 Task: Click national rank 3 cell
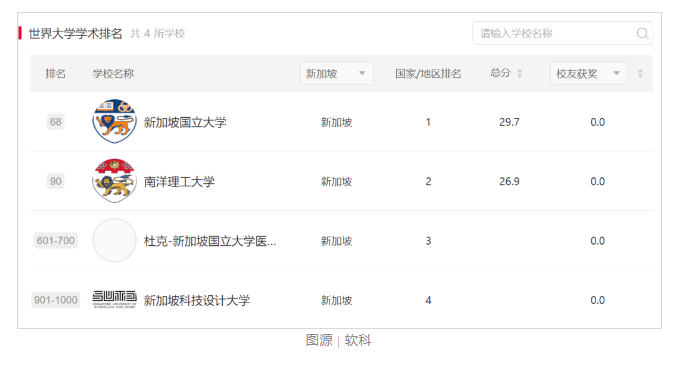click(x=428, y=241)
